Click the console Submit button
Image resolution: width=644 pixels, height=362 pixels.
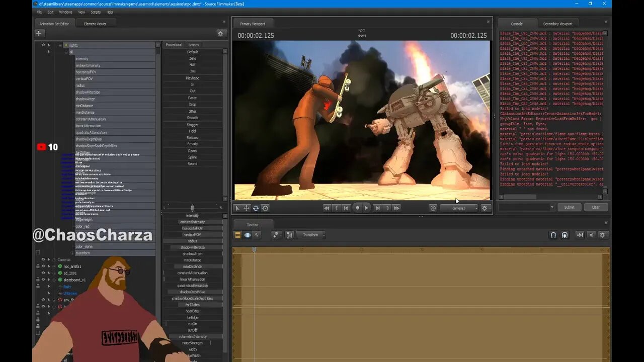(569, 207)
